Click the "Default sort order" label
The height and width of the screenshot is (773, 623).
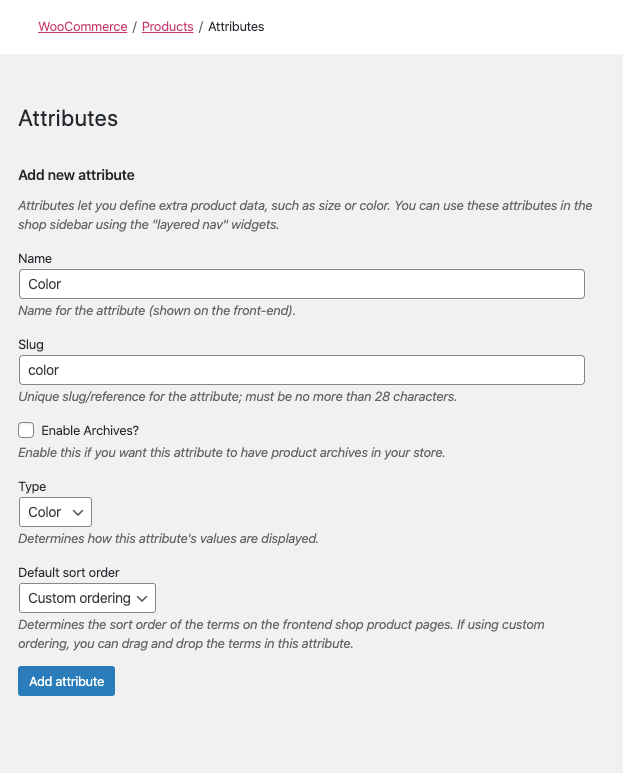pyautogui.click(x=69, y=572)
